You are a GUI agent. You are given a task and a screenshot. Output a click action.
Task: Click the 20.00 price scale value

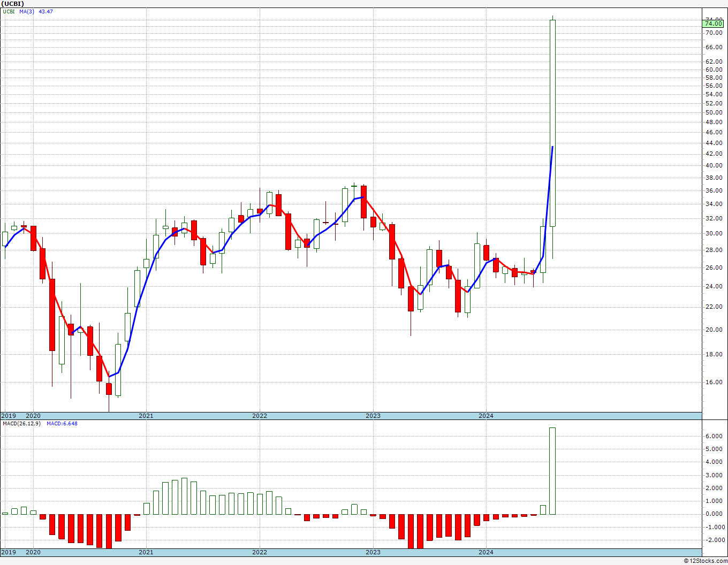[x=714, y=330]
